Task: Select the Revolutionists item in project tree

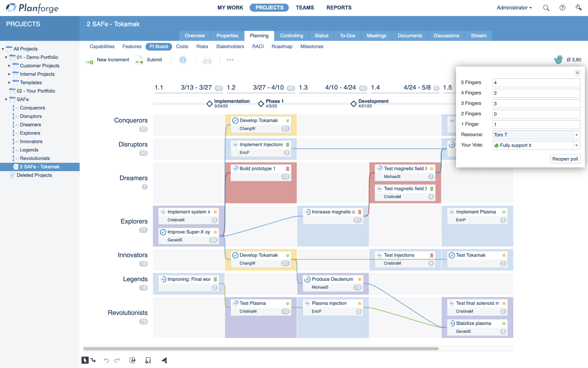Action: click(35, 159)
